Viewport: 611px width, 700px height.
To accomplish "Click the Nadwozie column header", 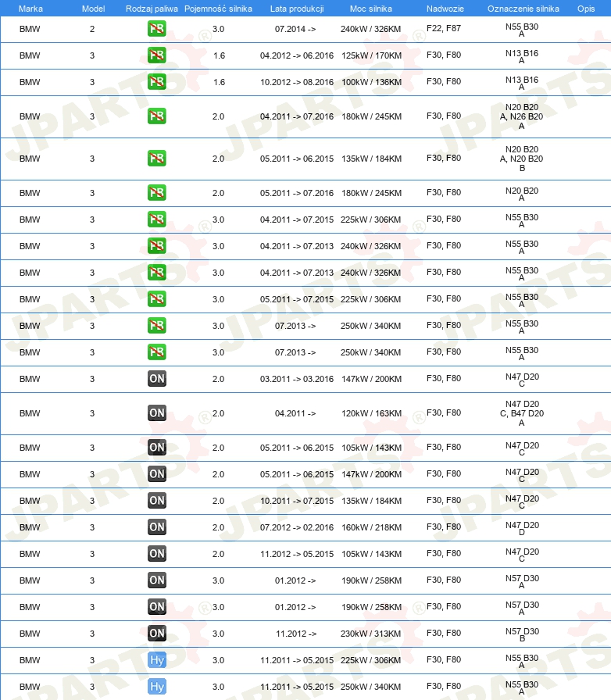I will click(445, 9).
